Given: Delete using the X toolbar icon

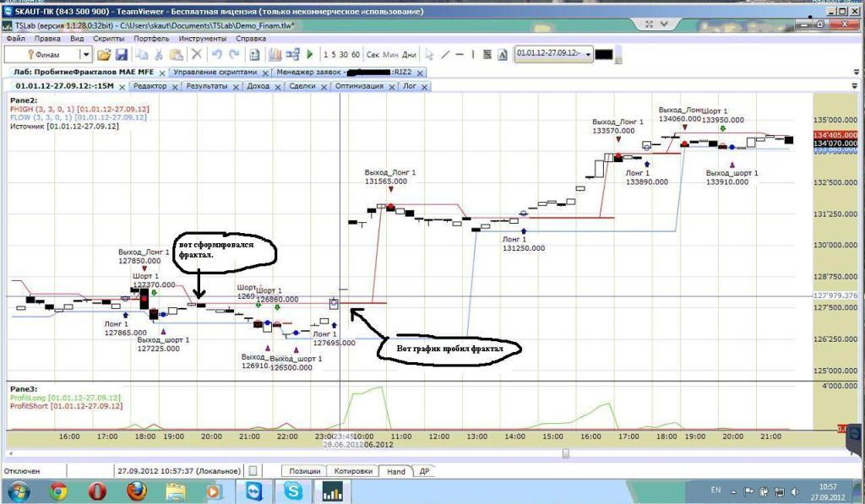Looking at the screenshot, I should click(x=196, y=54).
